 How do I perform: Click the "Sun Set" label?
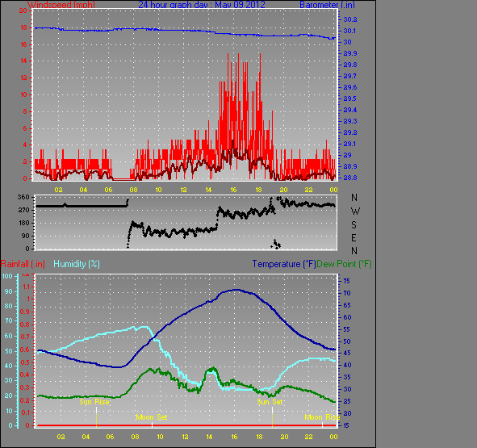click(x=270, y=402)
